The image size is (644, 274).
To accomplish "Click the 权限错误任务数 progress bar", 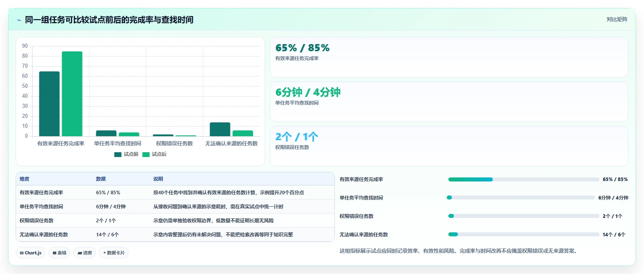I will click(523, 216).
